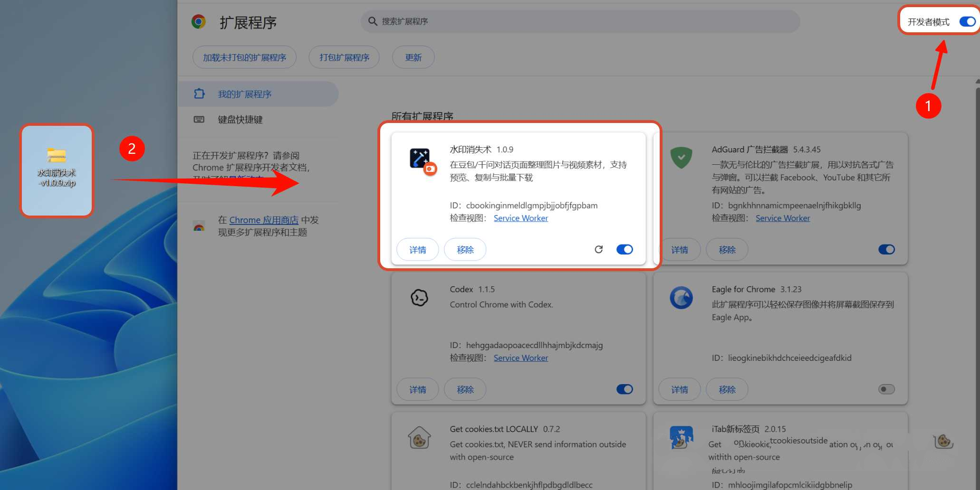Click ID text cbookinginmeldlgmpjbjjobfjfgpbam
Image resolution: width=980 pixels, height=490 pixels.
(x=531, y=205)
